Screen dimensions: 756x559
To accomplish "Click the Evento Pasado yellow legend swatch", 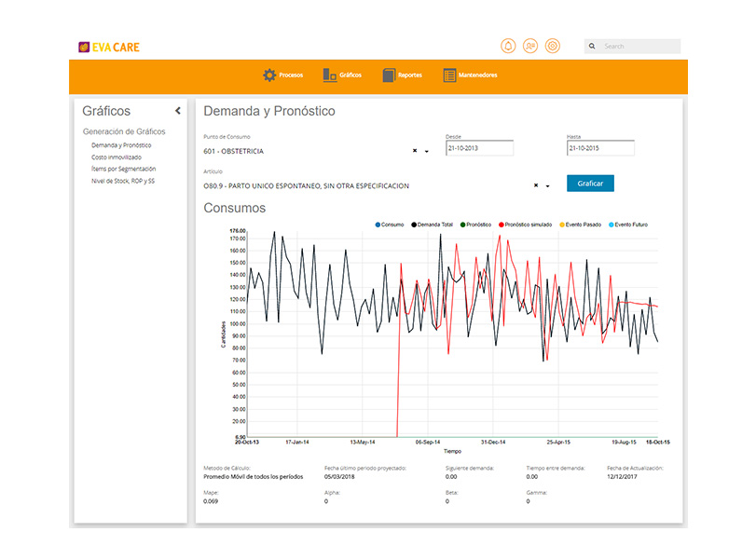I will point(562,225).
